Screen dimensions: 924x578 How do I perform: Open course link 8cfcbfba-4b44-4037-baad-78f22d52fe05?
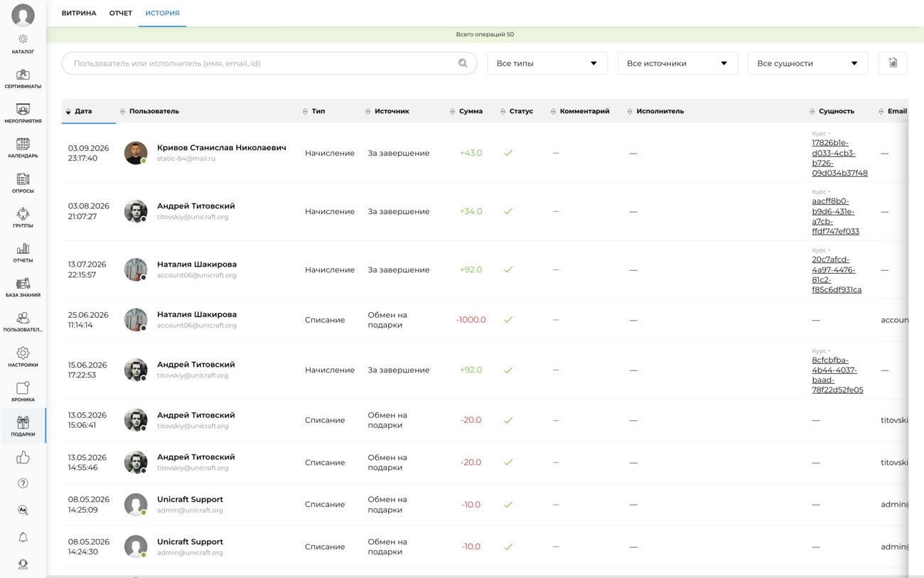(837, 375)
